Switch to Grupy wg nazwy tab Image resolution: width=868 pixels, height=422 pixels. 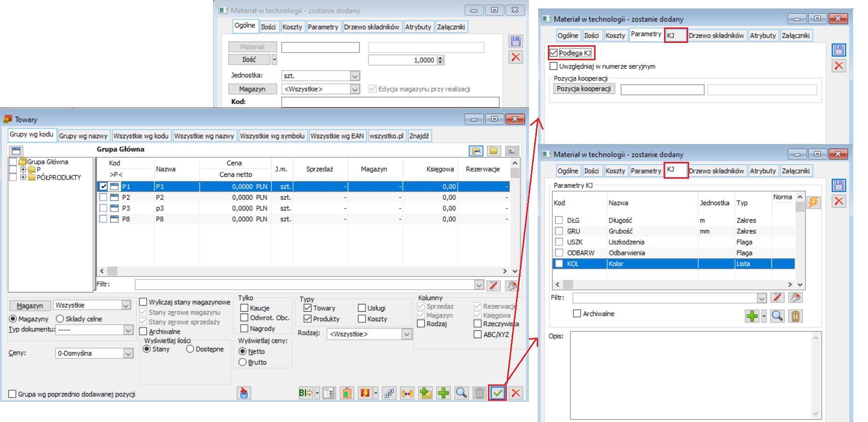(x=83, y=136)
